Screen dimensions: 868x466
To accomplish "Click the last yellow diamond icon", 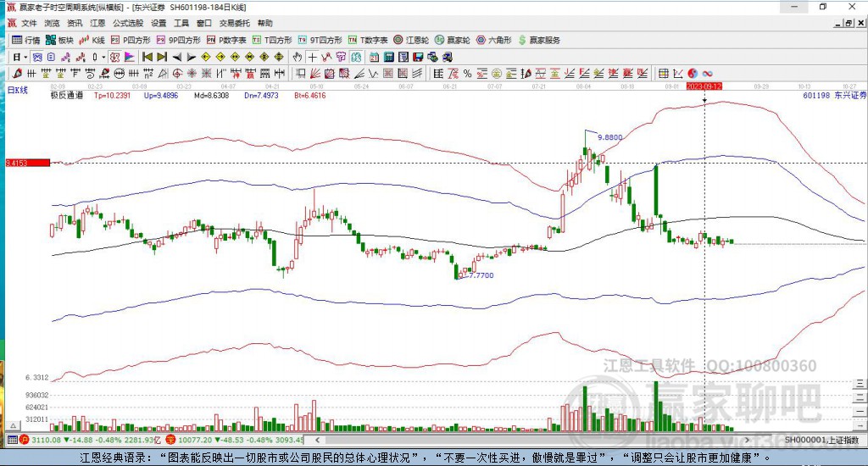I will [x=278, y=57].
